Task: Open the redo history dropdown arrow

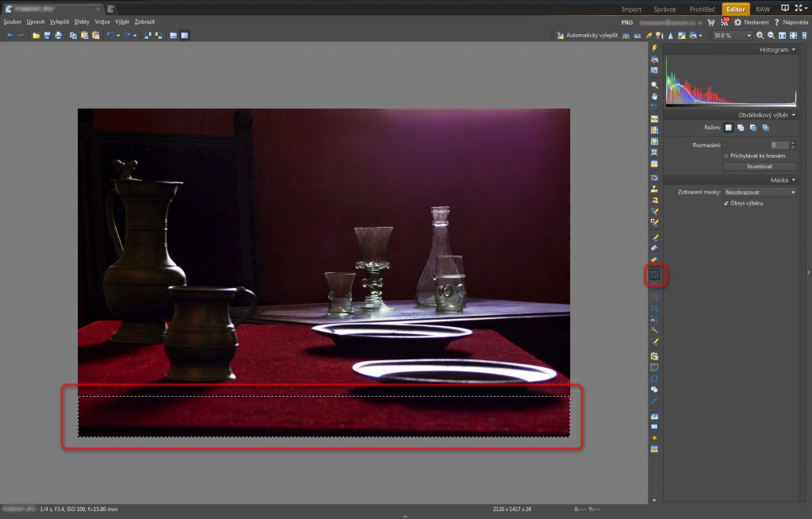Action: [135, 36]
